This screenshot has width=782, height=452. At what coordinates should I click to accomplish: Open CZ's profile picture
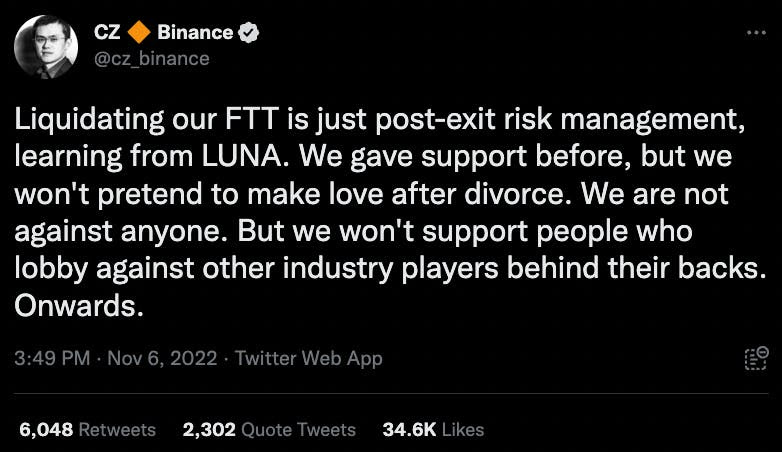click(x=45, y=47)
